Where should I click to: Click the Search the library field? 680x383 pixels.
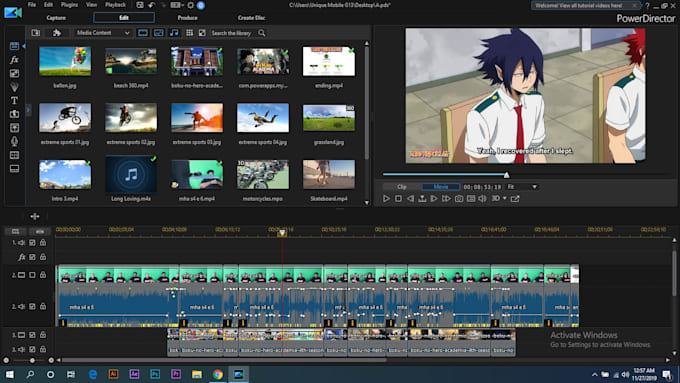(231, 33)
